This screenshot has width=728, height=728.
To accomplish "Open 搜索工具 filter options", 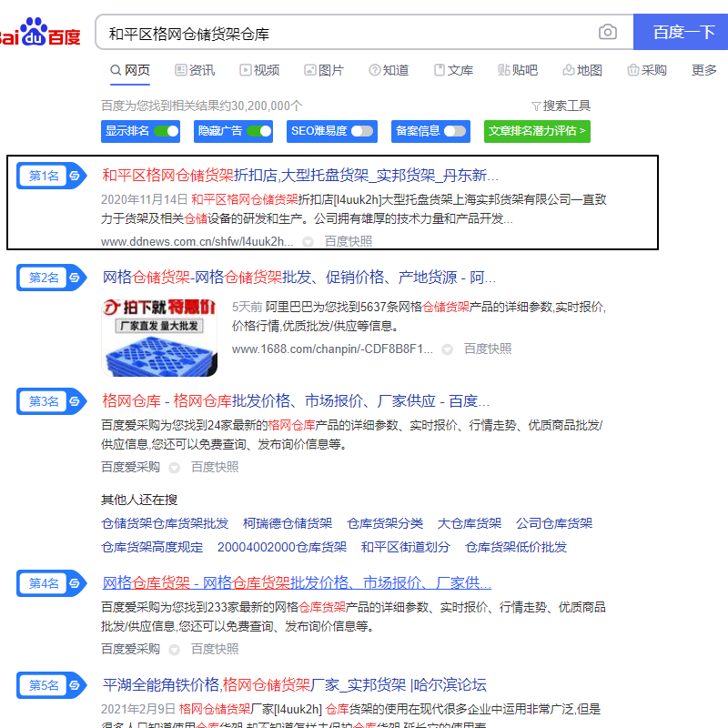I will 561,106.
